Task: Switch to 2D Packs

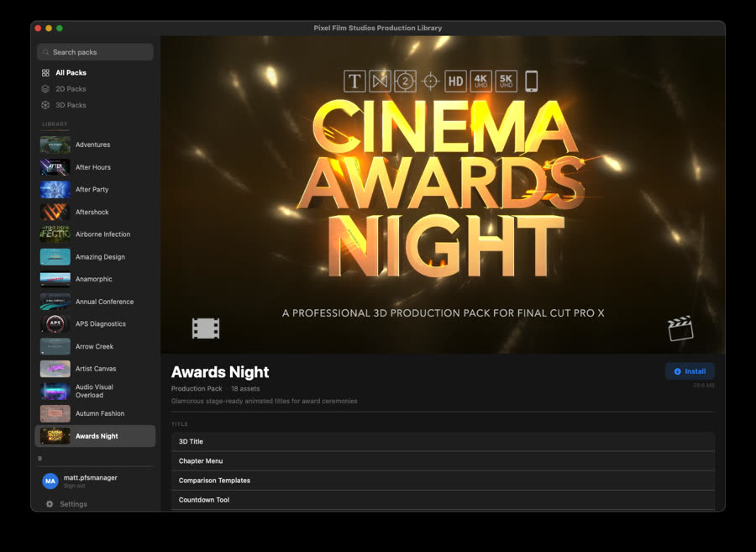Action: point(71,89)
